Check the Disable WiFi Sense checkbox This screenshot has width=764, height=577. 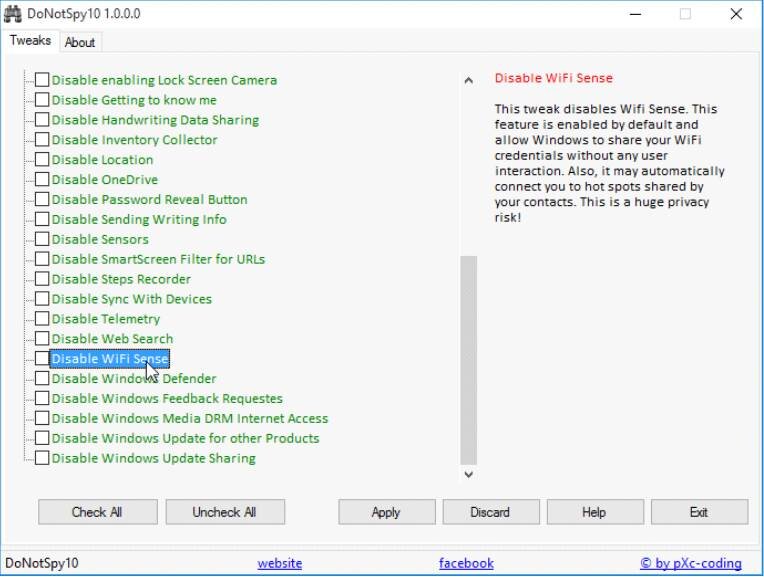(42, 359)
